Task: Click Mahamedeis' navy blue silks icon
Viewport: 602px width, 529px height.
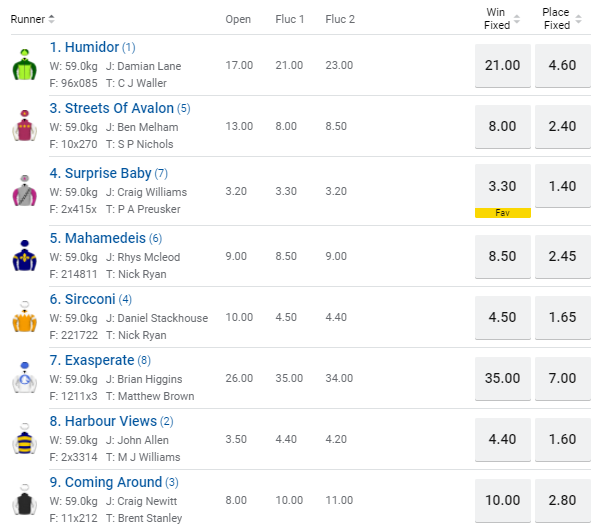Action: (x=25, y=255)
